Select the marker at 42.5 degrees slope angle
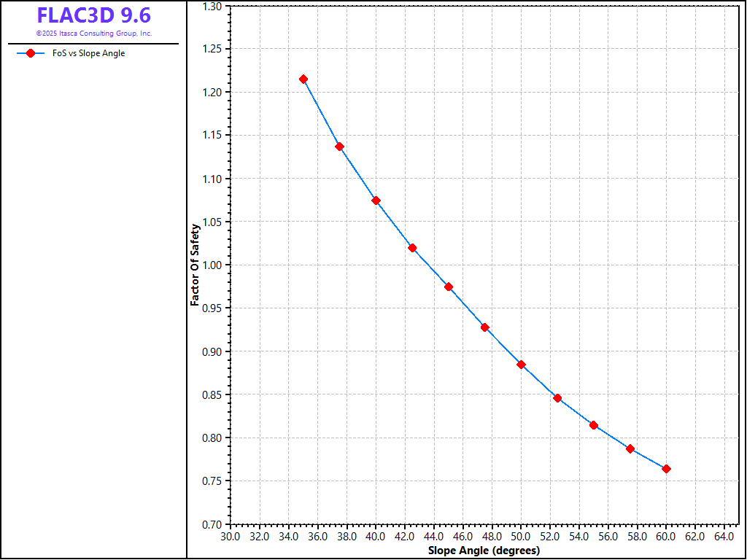 [412, 248]
